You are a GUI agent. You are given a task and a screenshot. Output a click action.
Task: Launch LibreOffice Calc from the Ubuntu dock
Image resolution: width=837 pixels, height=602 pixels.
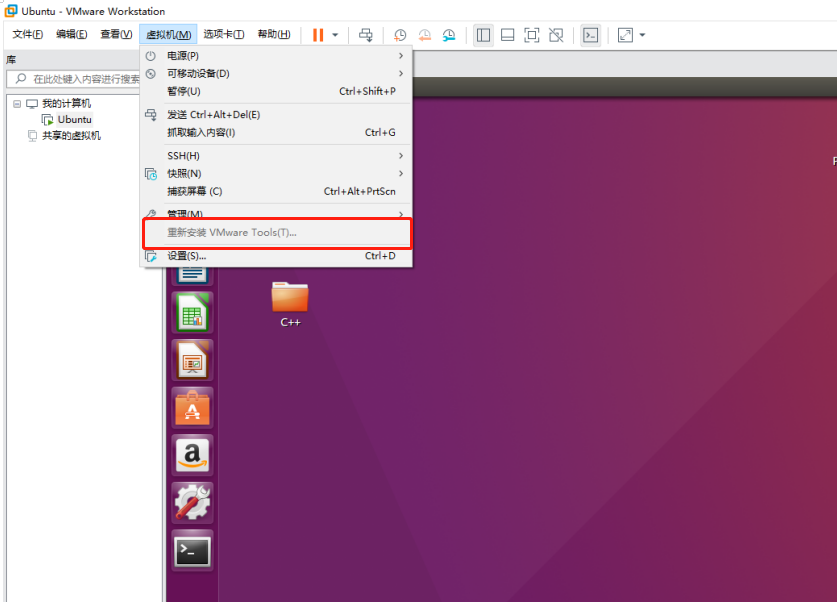point(192,313)
